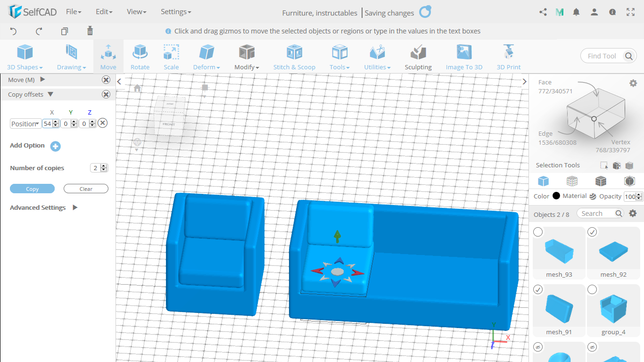Open the Modify dropdown
644x362 pixels.
pyautogui.click(x=247, y=57)
